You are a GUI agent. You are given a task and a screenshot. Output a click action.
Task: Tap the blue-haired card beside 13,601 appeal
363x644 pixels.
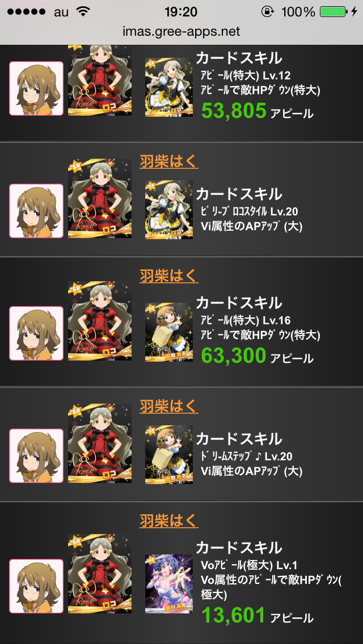[169, 584]
